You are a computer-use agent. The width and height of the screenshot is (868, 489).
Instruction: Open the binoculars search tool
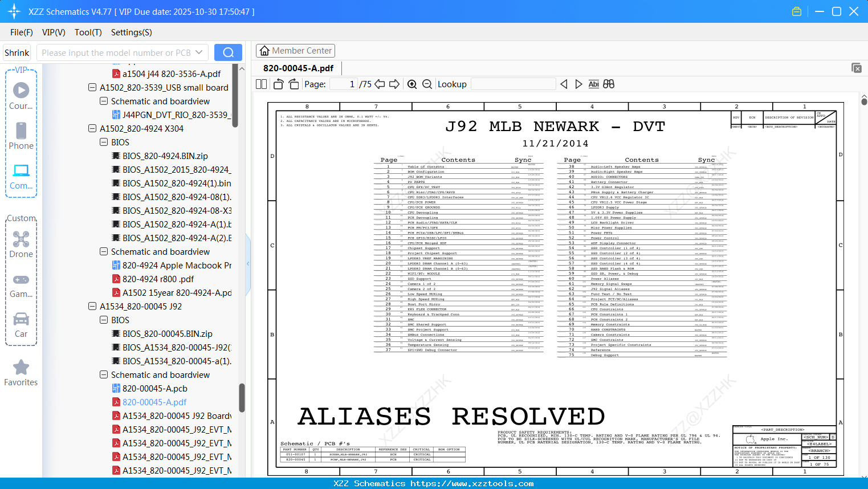[609, 84]
